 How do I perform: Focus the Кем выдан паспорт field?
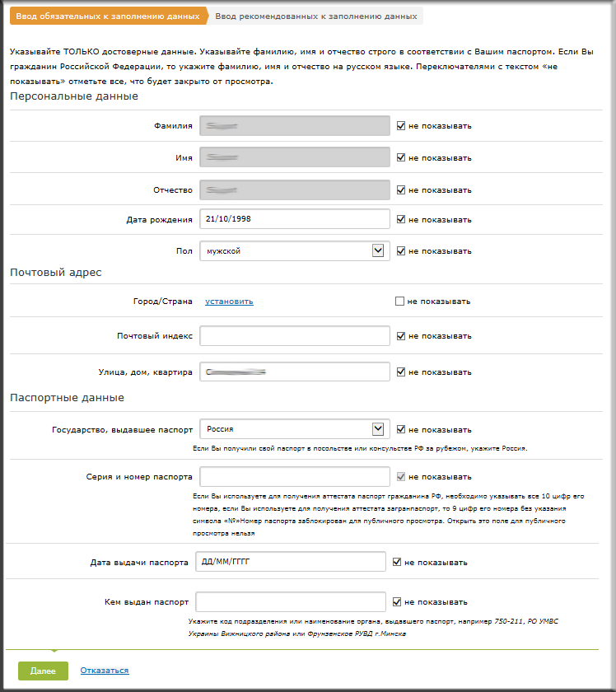pos(291,602)
